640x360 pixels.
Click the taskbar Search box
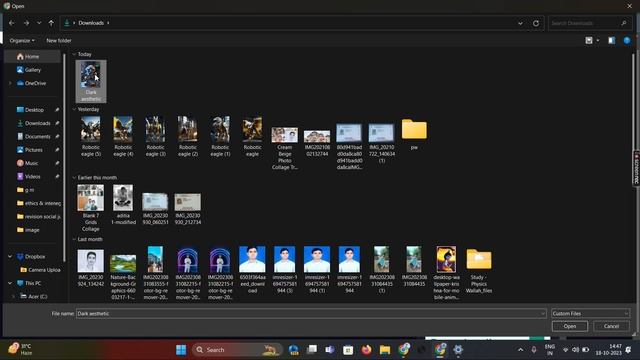coord(237,350)
